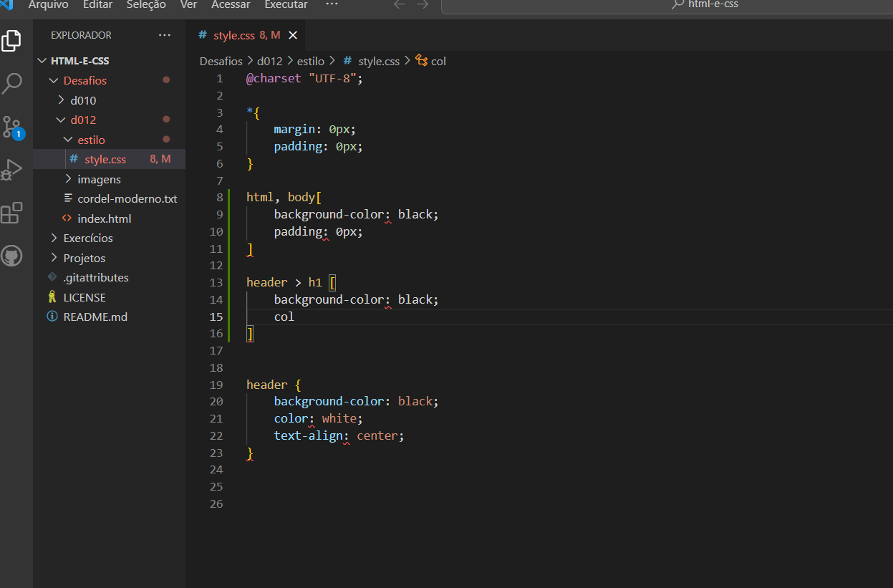Image resolution: width=893 pixels, height=588 pixels.
Task: Open the Arquivo menu
Action: coord(48,5)
